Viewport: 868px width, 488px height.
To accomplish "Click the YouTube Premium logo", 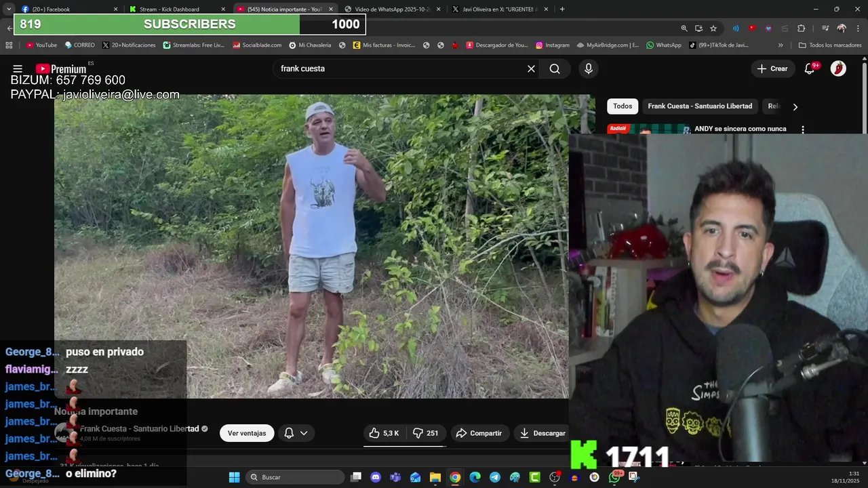I will [61, 68].
